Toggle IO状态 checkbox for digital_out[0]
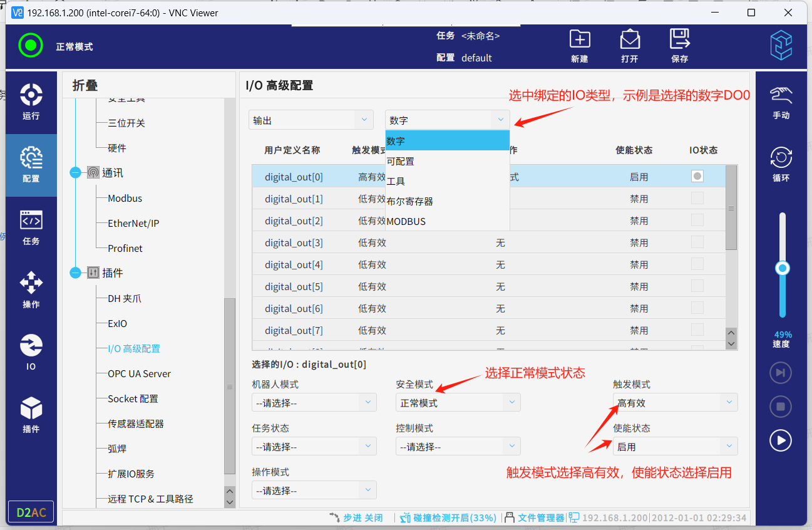Image resolution: width=812 pixels, height=530 pixels. point(697,177)
